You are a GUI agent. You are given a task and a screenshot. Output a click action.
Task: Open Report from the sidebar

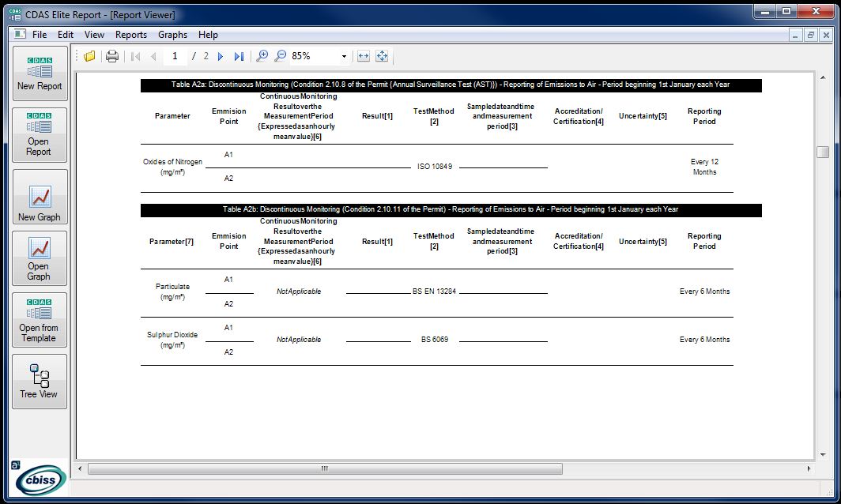[x=40, y=135]
